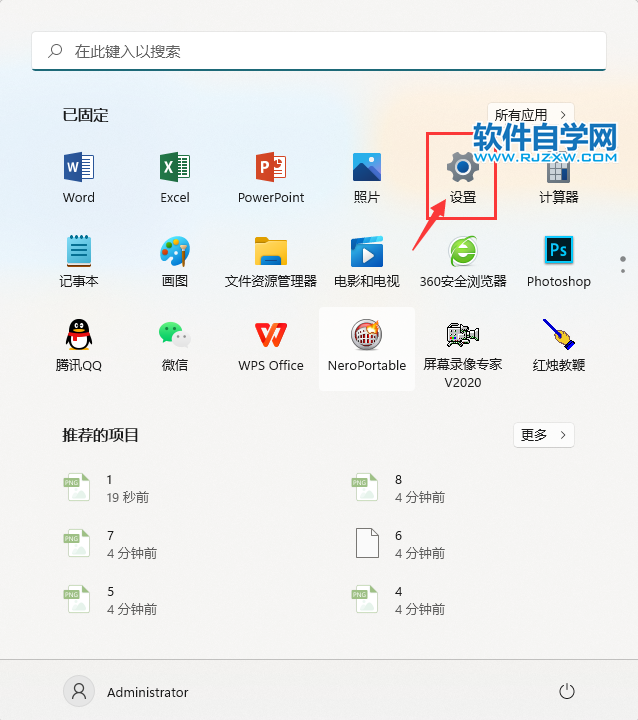Click the Administrator account name
This screenshot has height=720, width=638.
coord(147,692)
